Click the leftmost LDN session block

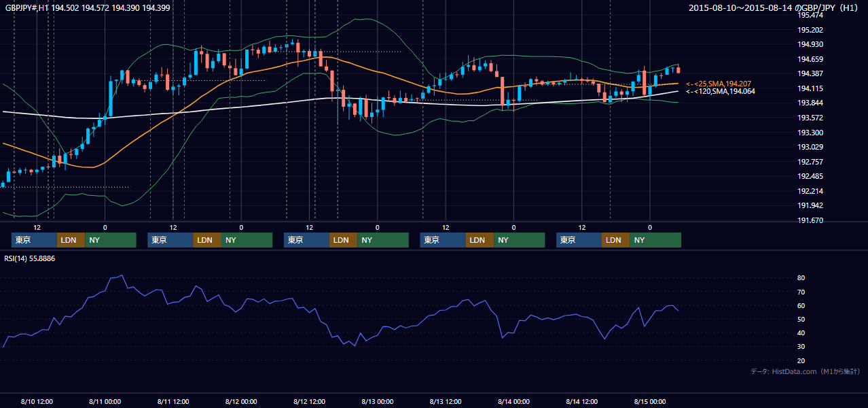point(71,240)
